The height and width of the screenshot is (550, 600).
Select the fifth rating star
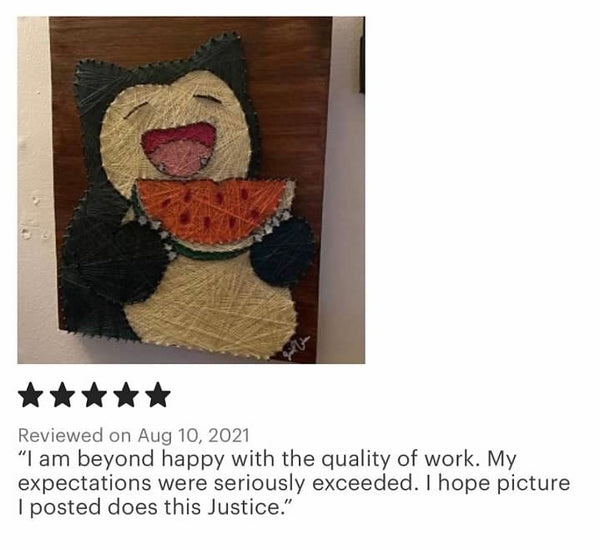(158, 395)
